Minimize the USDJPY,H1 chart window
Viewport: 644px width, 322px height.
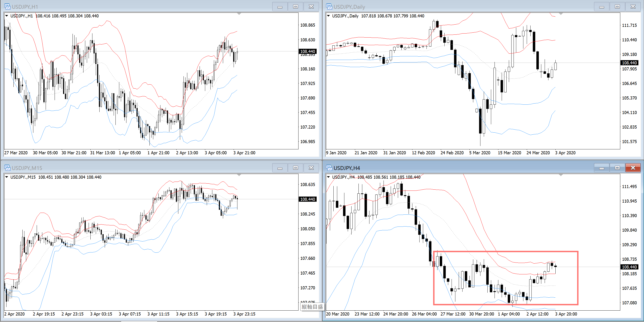point(280,7)
